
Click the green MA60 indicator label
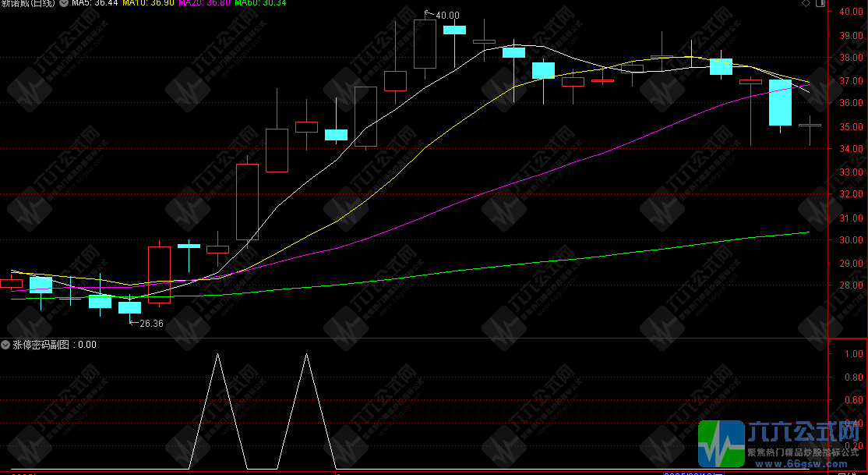260,4
